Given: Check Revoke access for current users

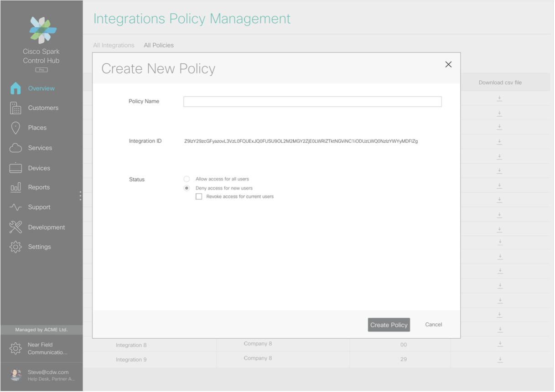Looking at the screenshot, I should click(199, 197).
